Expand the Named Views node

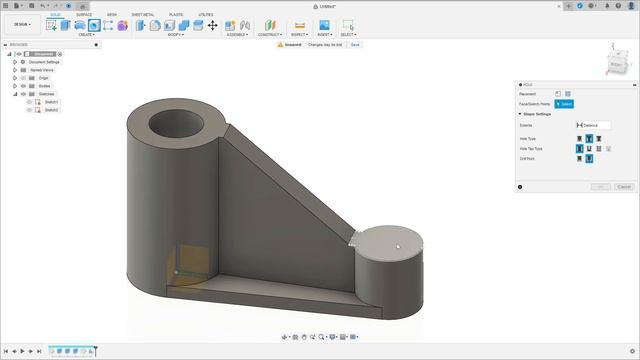tap(15, 70)
